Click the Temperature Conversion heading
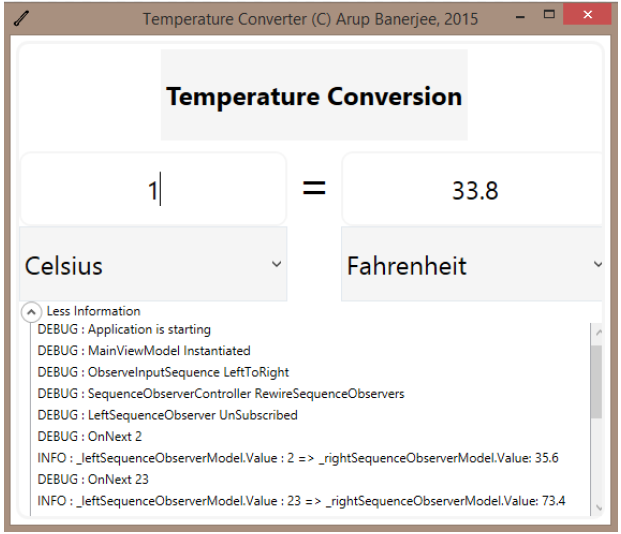Image resolution: width=621 pixels, height=534 pixels. (314, 96)
